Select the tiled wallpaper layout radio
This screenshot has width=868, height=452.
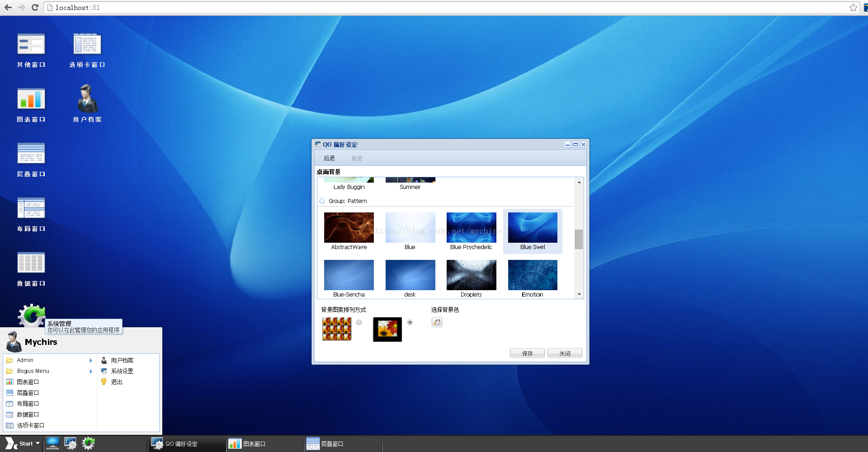click(x=359, y=322)
